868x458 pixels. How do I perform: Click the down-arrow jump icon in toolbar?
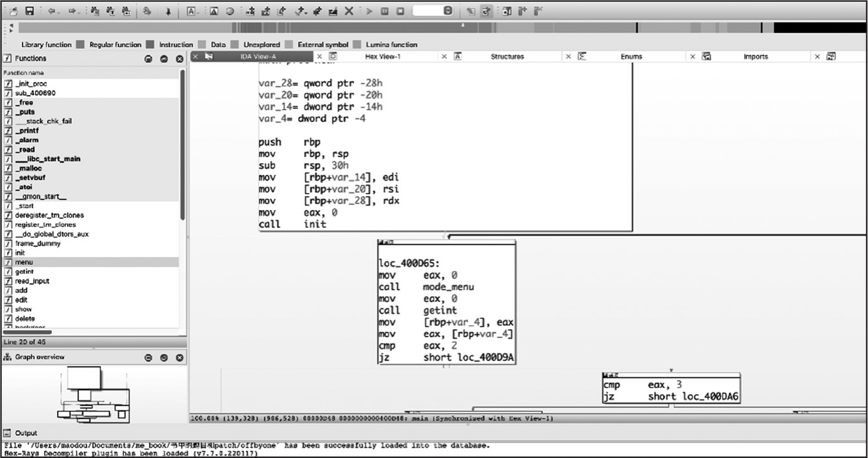coord(168,11)
